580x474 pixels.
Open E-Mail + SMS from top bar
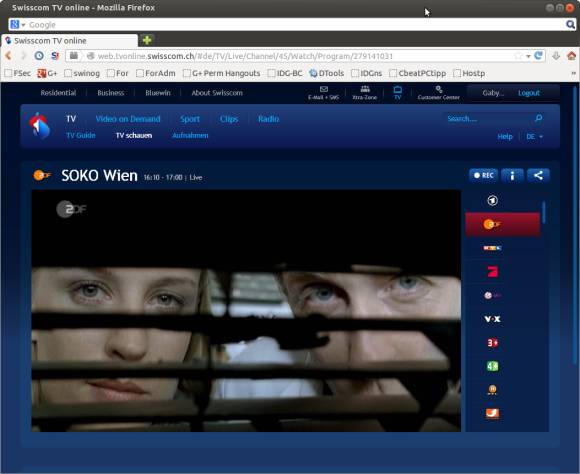point(324,93)
